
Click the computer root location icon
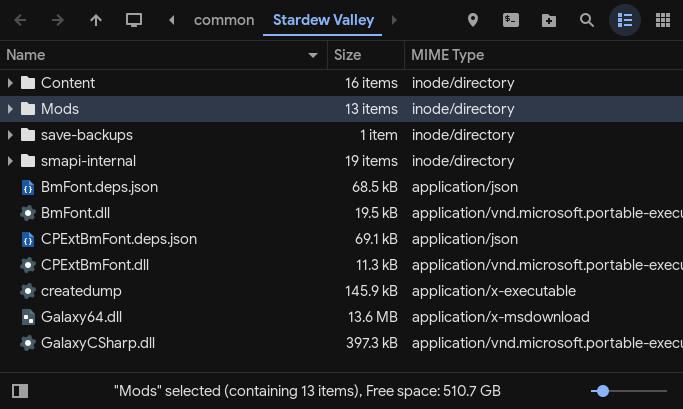point(133,20)
